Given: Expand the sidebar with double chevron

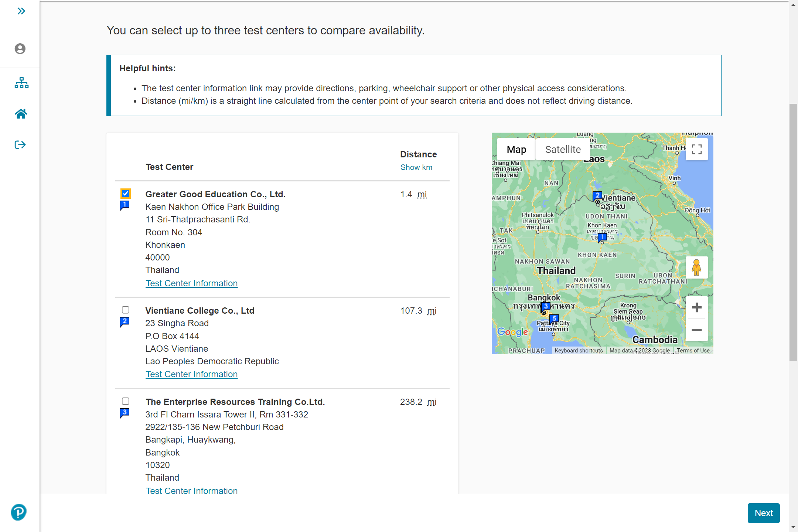Looking at the screenshot, I should (x=21, y=11).
